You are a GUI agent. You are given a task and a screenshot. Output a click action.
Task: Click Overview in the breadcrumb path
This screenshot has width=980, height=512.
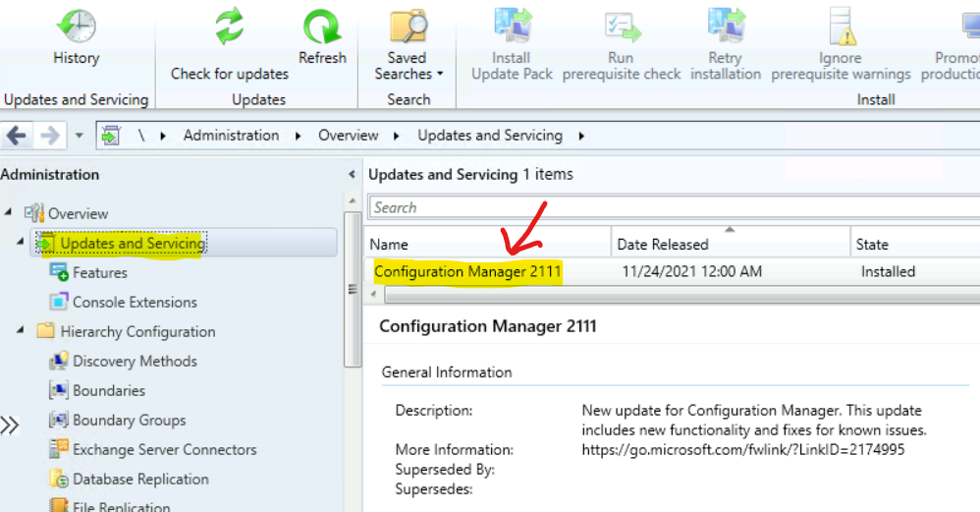pos(349,135)
